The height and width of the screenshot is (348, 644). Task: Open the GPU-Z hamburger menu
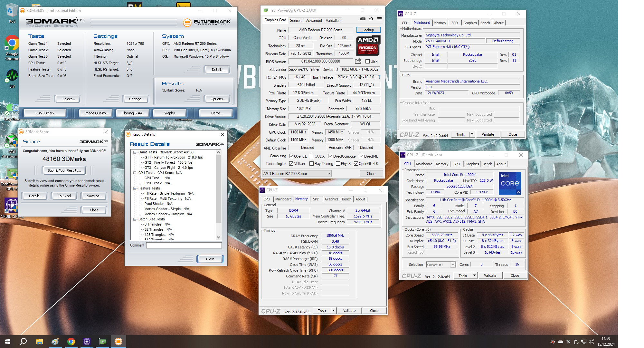tap(379, 19)
